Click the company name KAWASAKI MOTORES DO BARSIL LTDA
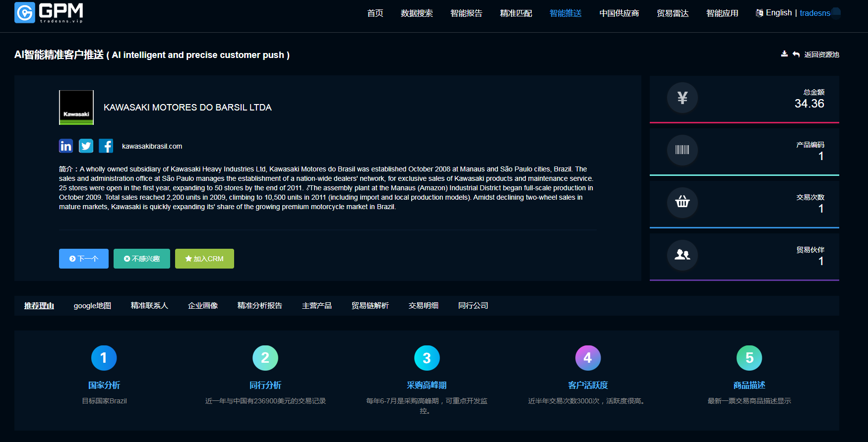868x442 pixels. (187, 108)
